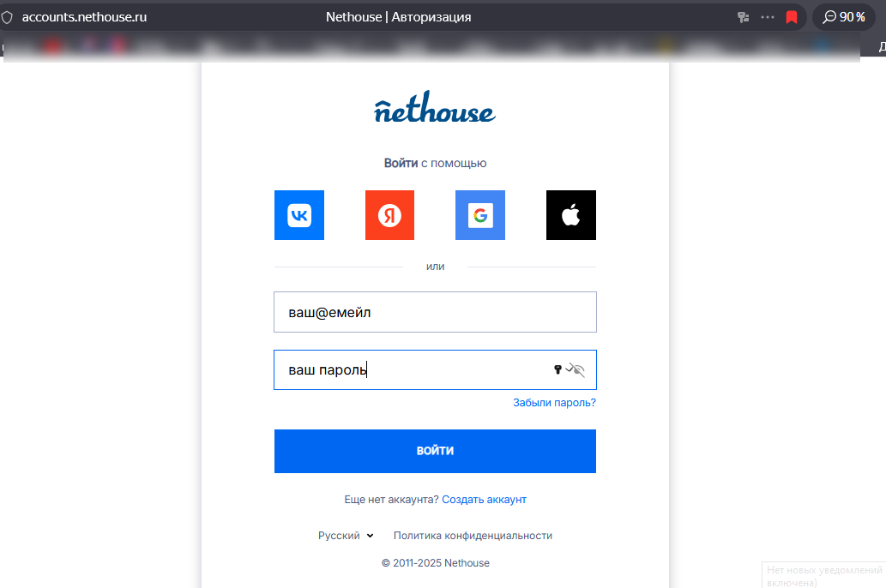Select the Yandex login option
The width and height of the screenshot is (886, 588).
click(x=389, y=215)
